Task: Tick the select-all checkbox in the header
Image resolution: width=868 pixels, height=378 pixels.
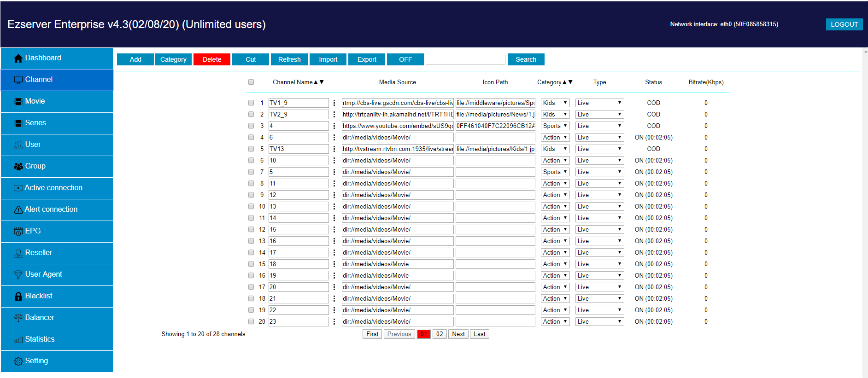Action: point(251,82)
